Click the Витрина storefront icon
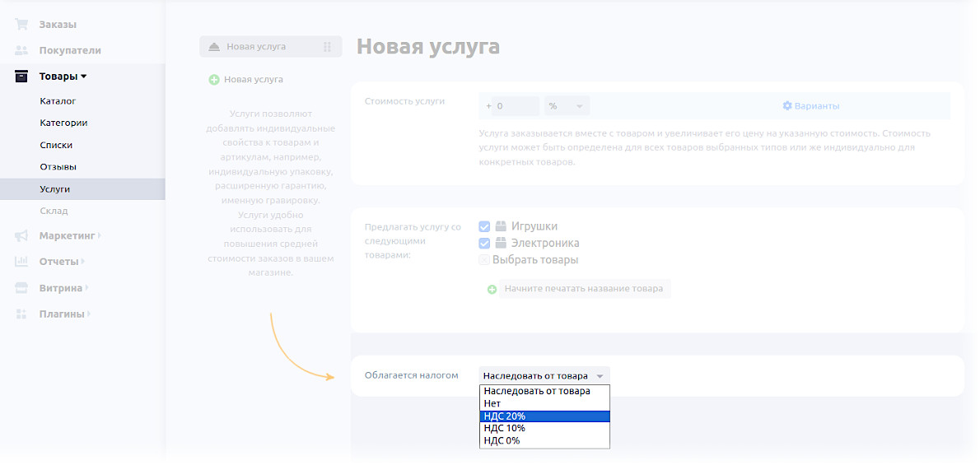The width and height of the screenshot is (980, 465). [21, 288]
